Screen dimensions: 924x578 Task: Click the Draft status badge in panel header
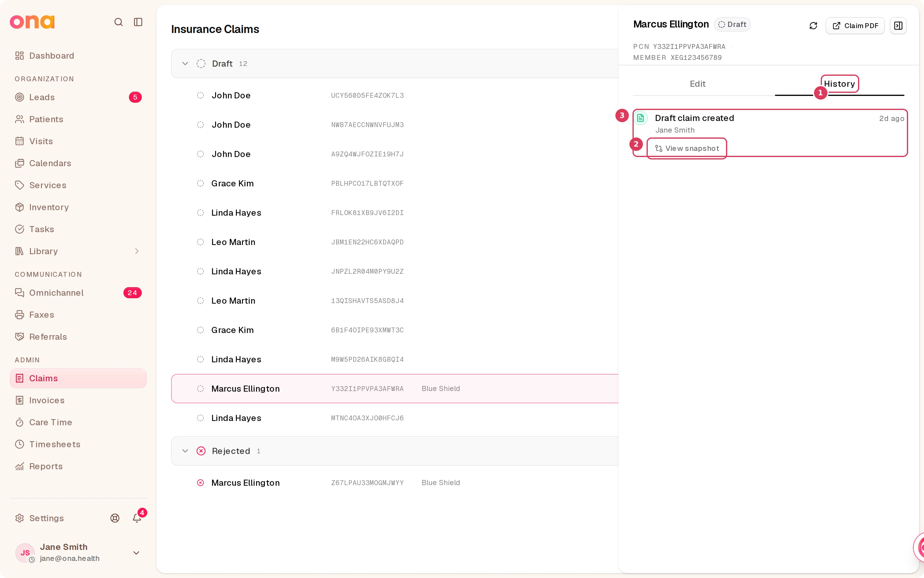732,24
